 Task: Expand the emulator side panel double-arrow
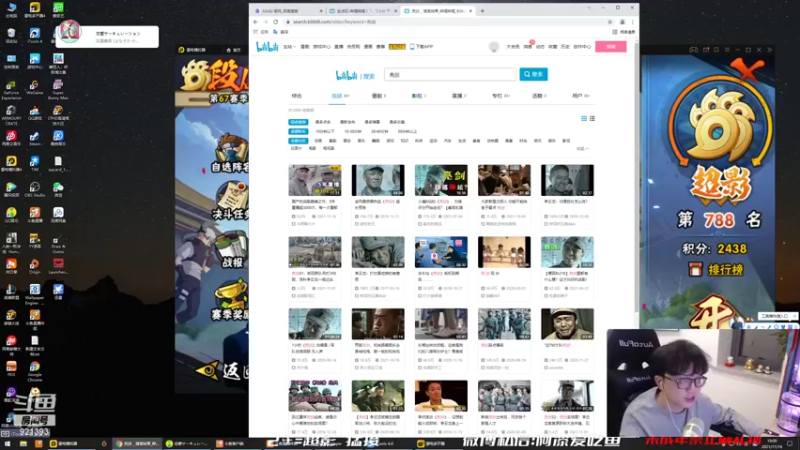point(770,50)
